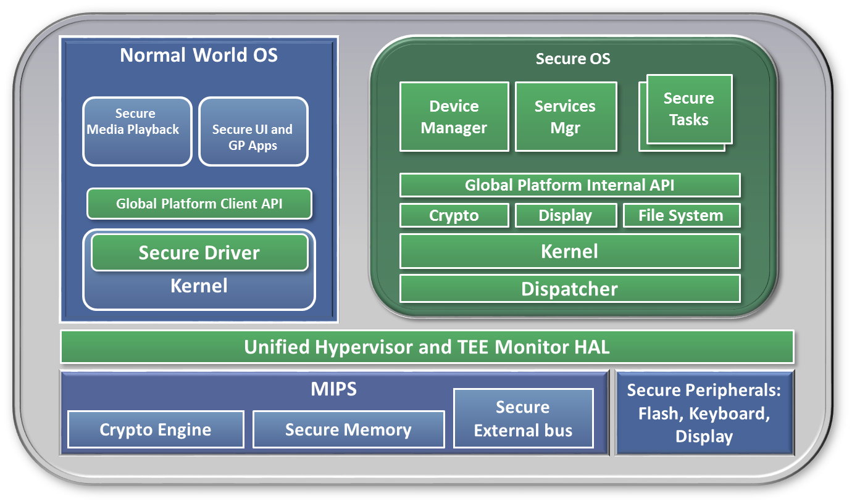Select the File System block
This screenshot has width=852, height=504.
681,215
